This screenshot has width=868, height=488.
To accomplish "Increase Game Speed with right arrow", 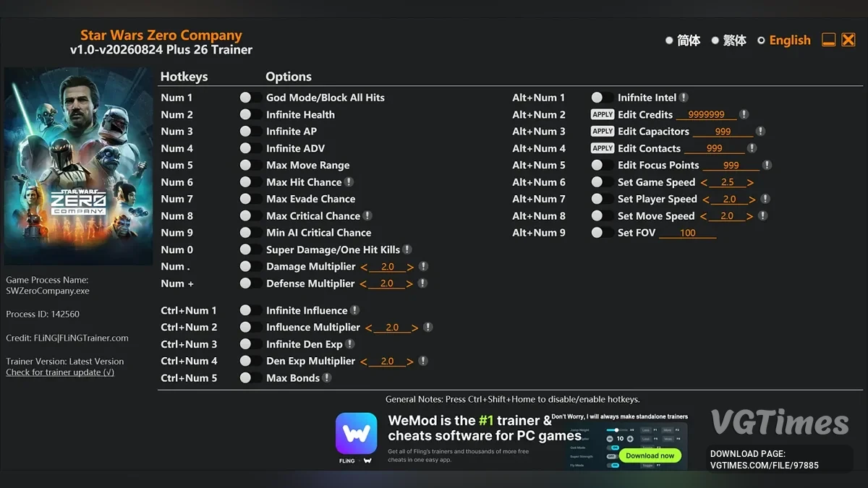I will (x=751, y=182).
